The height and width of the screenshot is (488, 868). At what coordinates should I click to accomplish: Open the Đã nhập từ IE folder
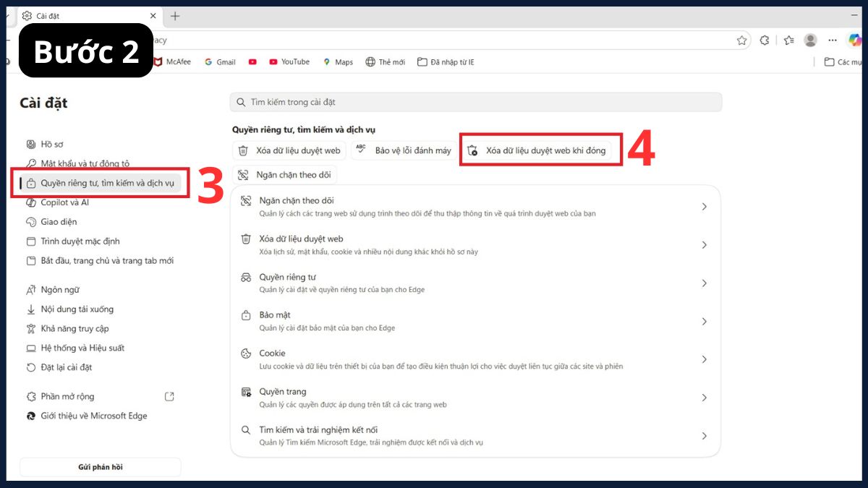446,62
